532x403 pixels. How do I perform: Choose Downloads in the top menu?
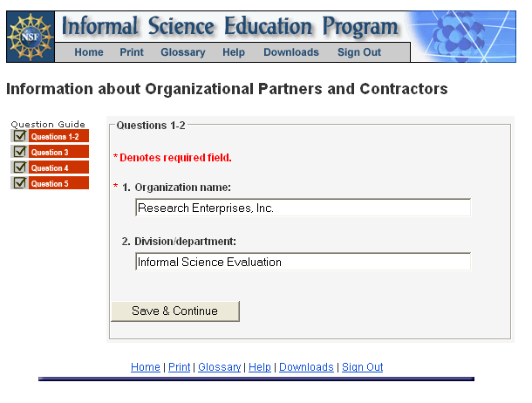pos(291,52)
